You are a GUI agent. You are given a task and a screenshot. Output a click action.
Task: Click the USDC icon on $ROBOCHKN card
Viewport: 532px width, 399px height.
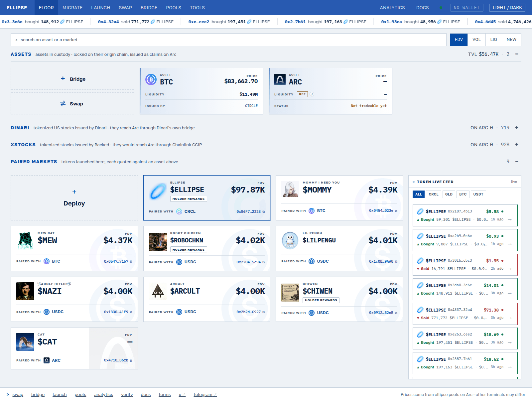point(179,262)
